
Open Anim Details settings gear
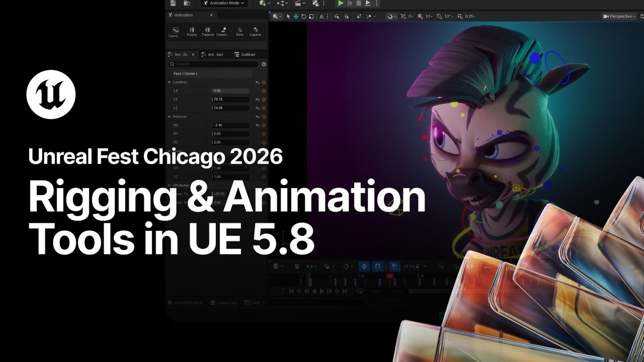click(264, 64)
